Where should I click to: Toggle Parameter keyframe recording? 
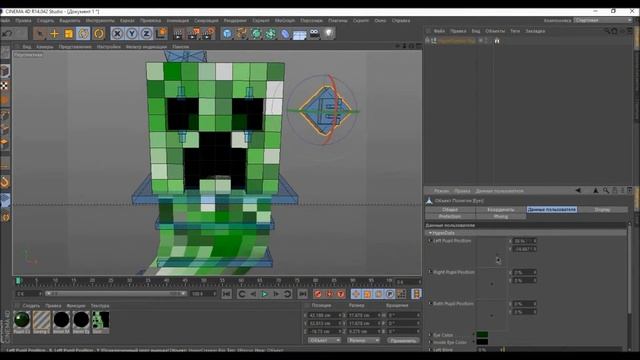pos(390,294)
